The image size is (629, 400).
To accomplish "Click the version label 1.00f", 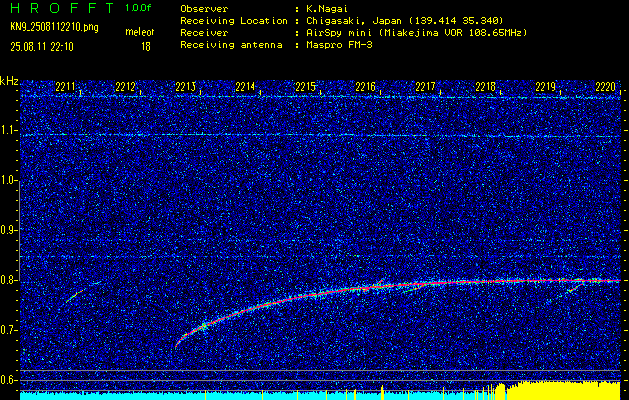I will coord(138,8).
